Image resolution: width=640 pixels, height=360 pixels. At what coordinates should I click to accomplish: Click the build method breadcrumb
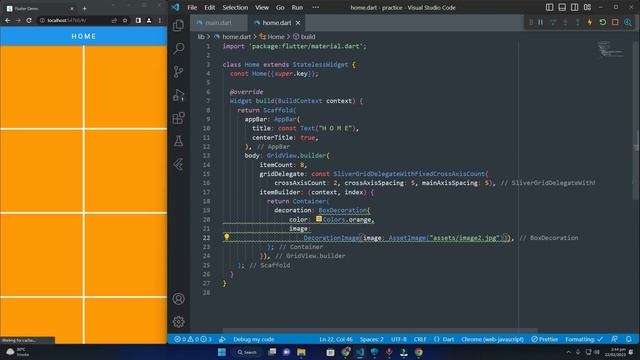tap(304, 37)
